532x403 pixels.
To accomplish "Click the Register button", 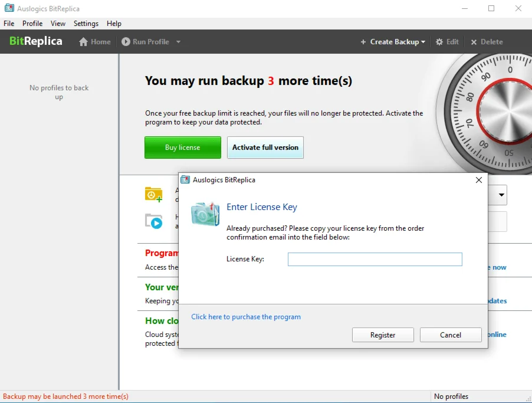I will click(383, 335).
